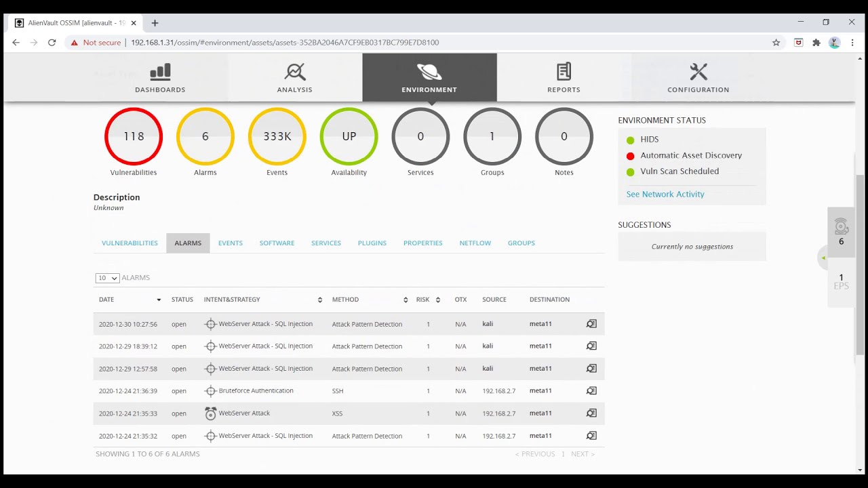The height and width of the screenshot is (488, 868).
Task: Sort alarms by Date column
Action: 130,300
